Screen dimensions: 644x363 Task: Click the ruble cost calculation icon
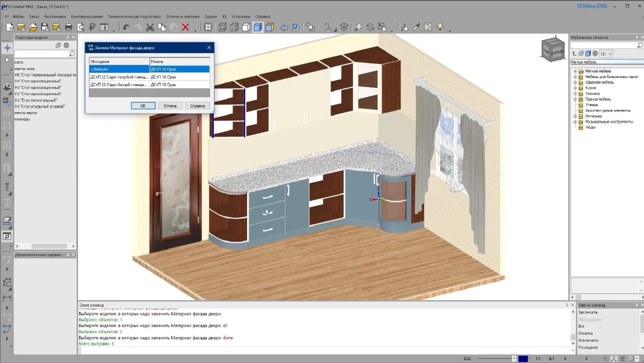tap(92, 27)
